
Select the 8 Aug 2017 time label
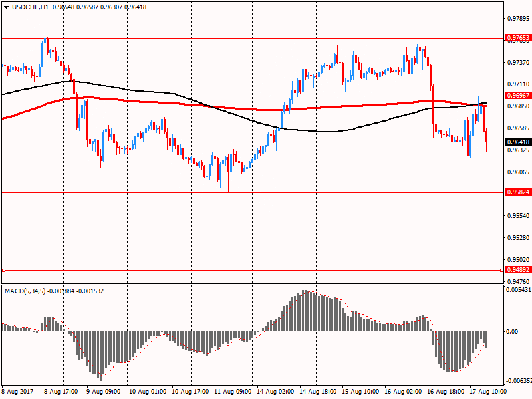click(x=18, y=392)
